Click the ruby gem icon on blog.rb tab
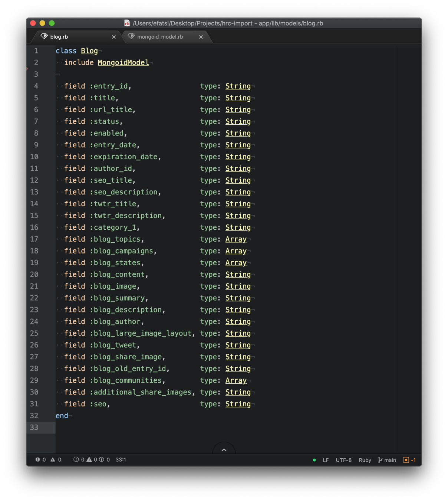Viewport: 448px width, 501px height. tap(44, 36)
